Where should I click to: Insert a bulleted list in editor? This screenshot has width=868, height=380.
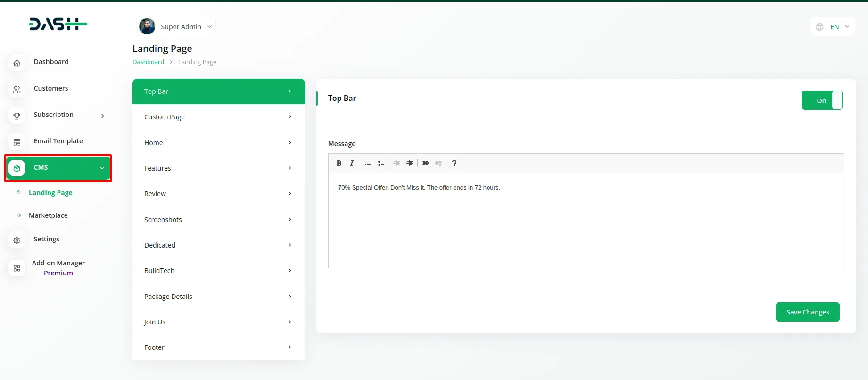[x=381, y=163]
